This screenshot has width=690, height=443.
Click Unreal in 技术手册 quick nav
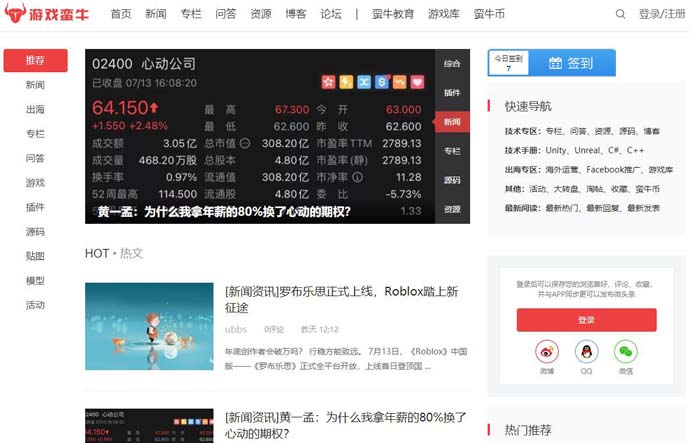[x=587, y=150]
